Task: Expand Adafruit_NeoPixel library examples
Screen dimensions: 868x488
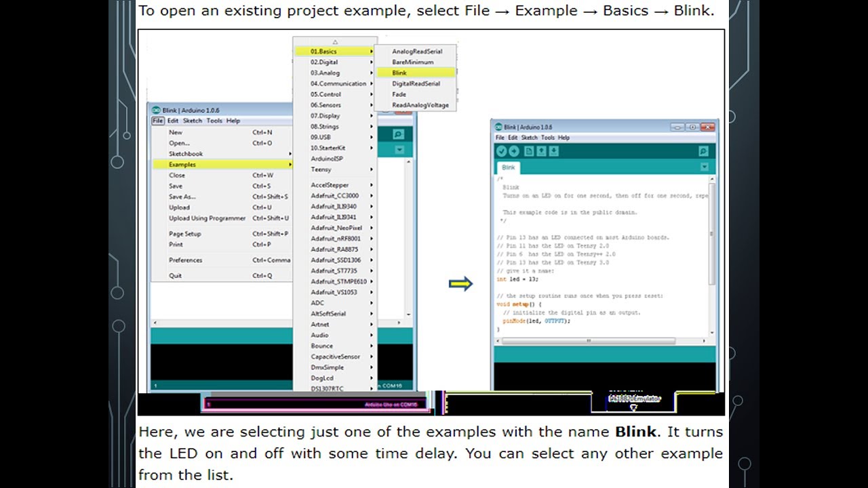Action: [x=335, y=228]
